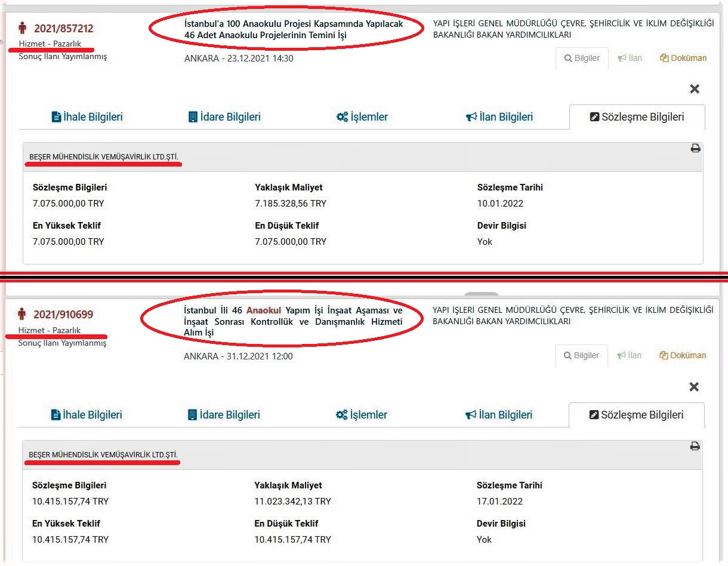This screenshot has width=728, height=566.
Task: Print contract details for tender 2021/910699
Action: click(695, 446)
